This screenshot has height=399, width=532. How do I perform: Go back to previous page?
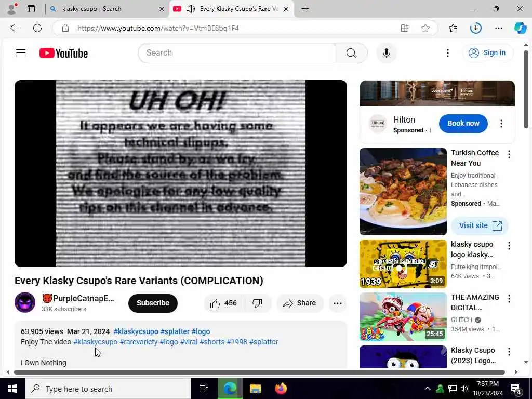[x=15, y=28]
